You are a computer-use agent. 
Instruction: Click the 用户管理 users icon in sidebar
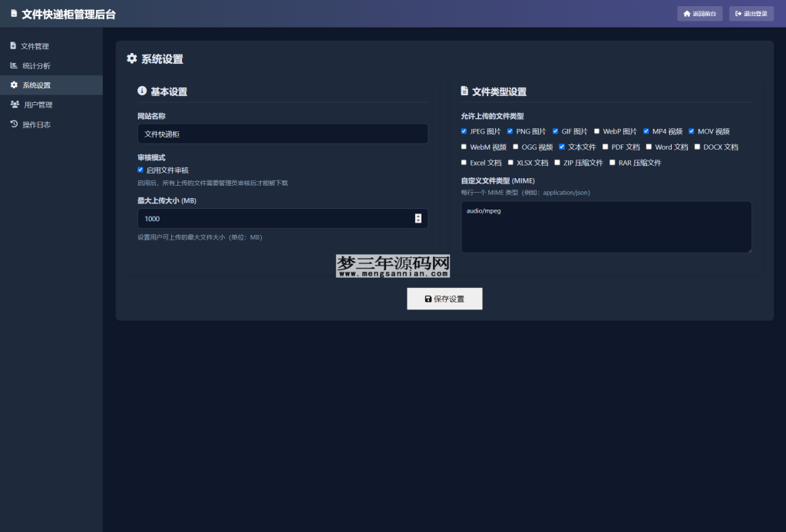(x=12, y=104)
